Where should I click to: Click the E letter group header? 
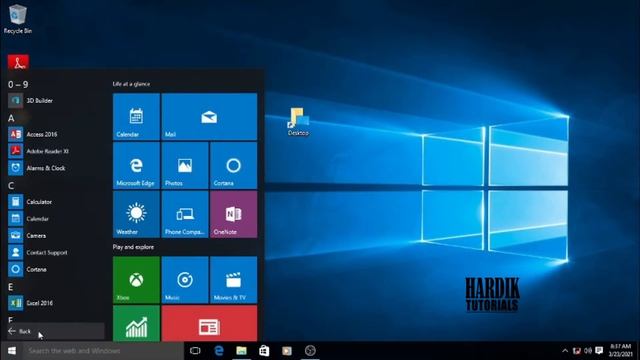[11, 287]
